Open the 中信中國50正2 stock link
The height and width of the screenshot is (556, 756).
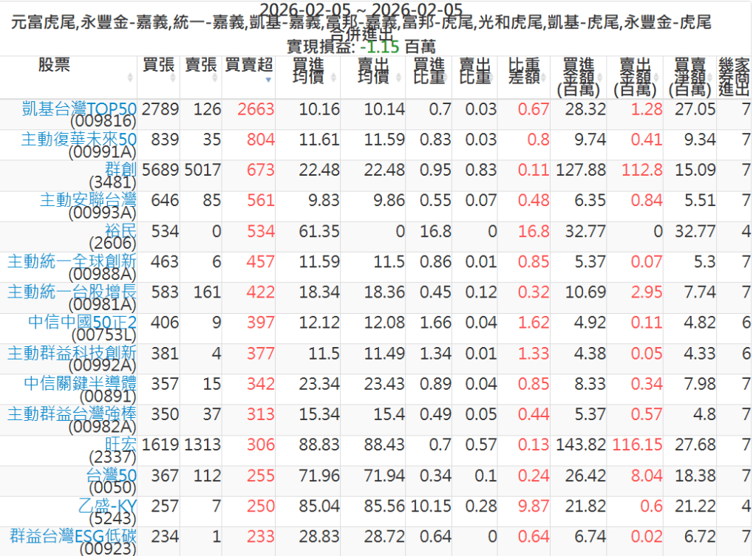(x=83, y=323)
